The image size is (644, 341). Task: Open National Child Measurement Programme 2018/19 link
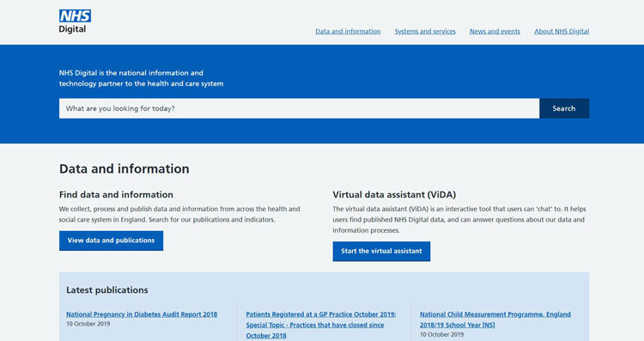point(495,320)
